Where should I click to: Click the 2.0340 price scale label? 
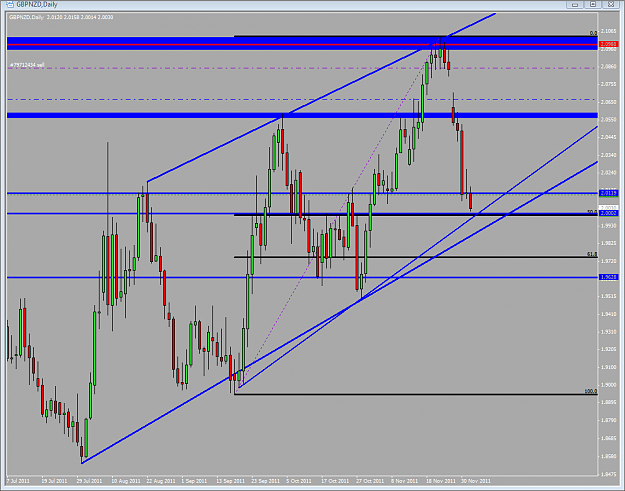[609, 155]
